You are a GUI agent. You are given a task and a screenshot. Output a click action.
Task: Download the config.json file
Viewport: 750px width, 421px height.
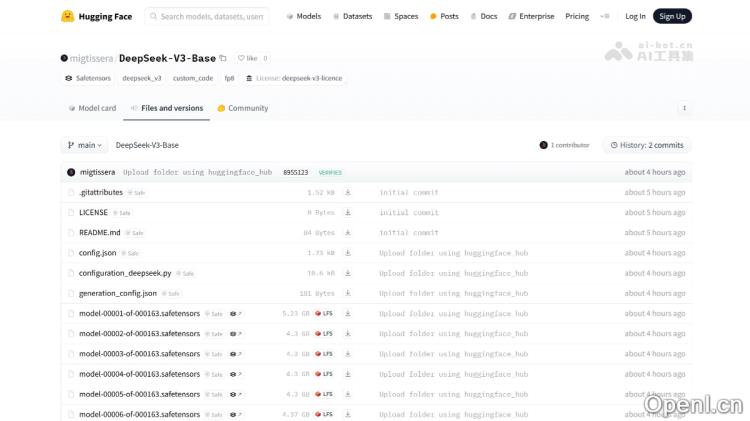click(x=348, y=253)
